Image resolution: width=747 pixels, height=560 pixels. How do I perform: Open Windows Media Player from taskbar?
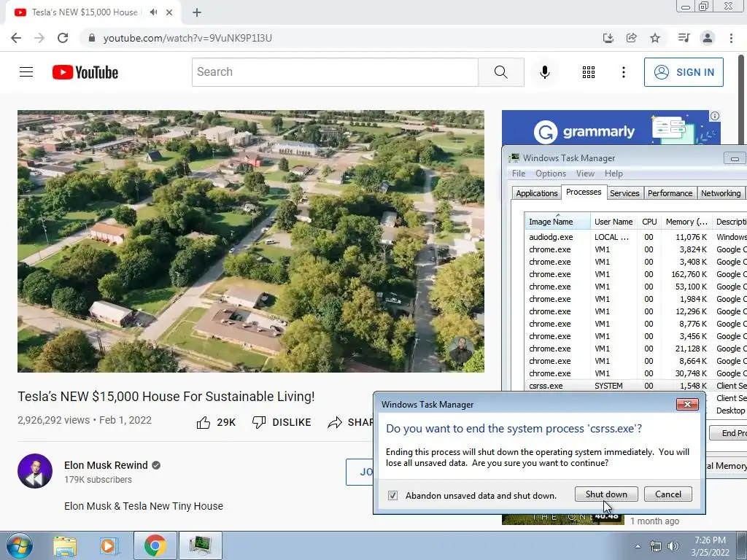point(109,545)
